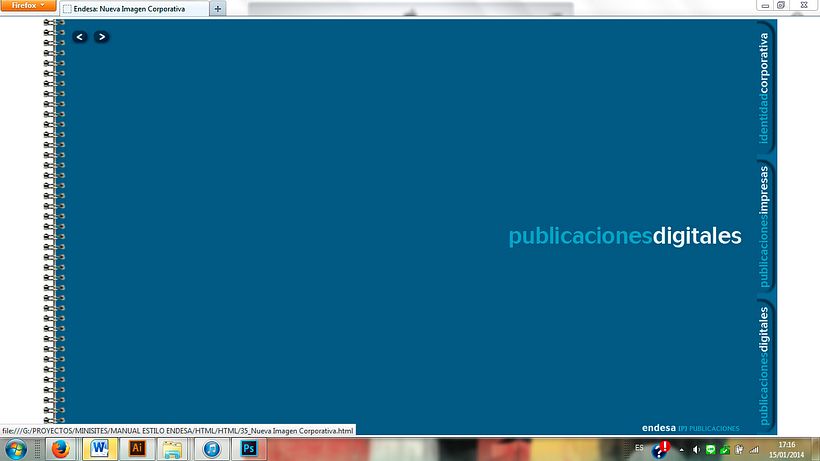Screen dimensions: 820x461
Task: Open the clock and date display
Action: coord(787,449)
